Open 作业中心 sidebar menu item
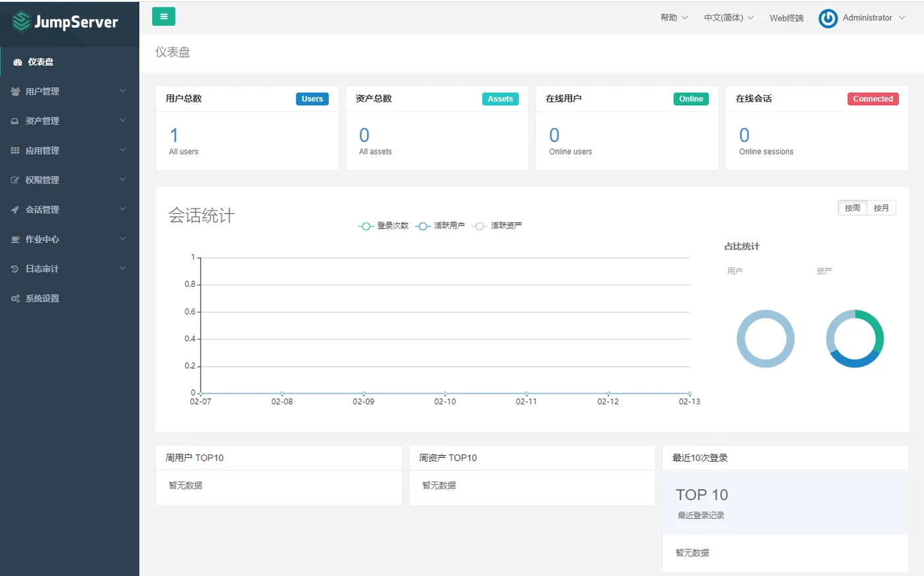 click(70, 239)
